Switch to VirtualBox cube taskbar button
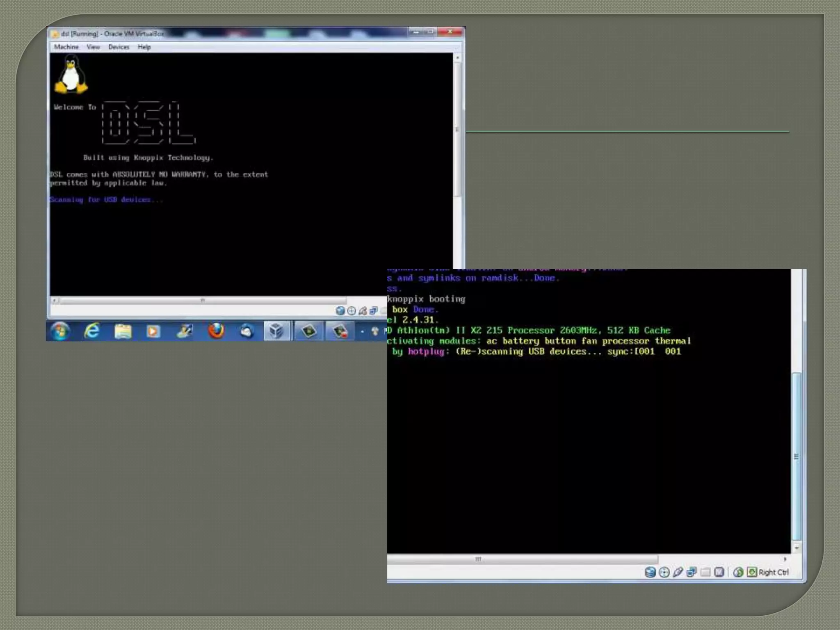The width and height of the screenshot is (840, 630). point(276,331)
